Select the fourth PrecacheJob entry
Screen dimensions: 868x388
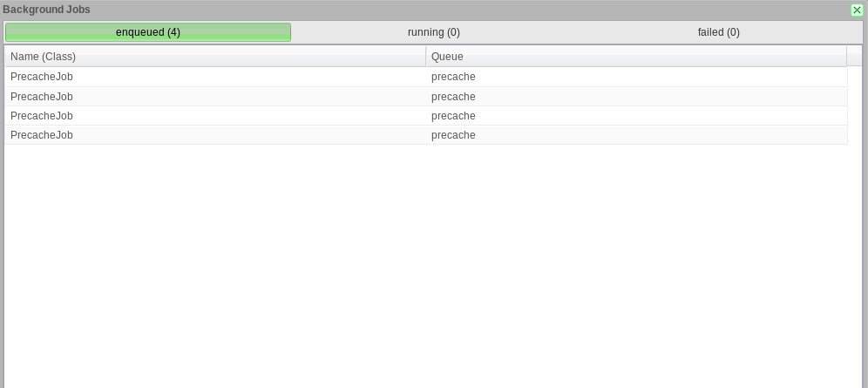pyautogui.click(x=426, y=135)
